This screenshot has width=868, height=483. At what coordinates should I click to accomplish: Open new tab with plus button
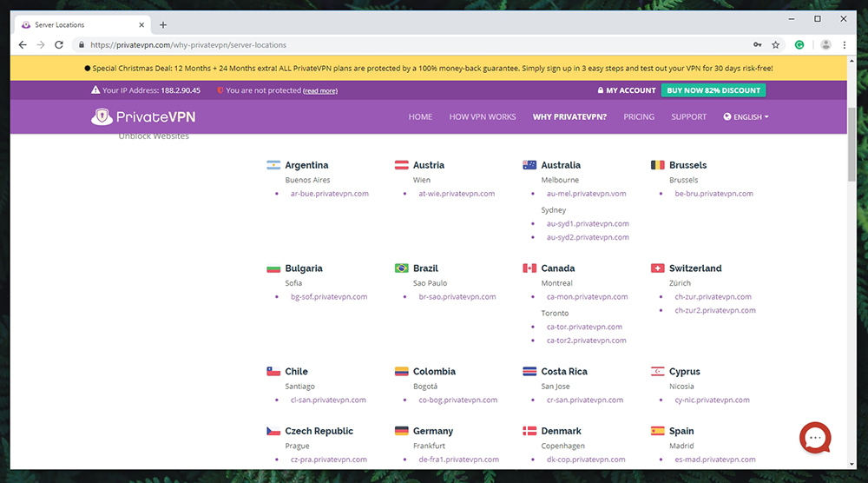point(163,25)
